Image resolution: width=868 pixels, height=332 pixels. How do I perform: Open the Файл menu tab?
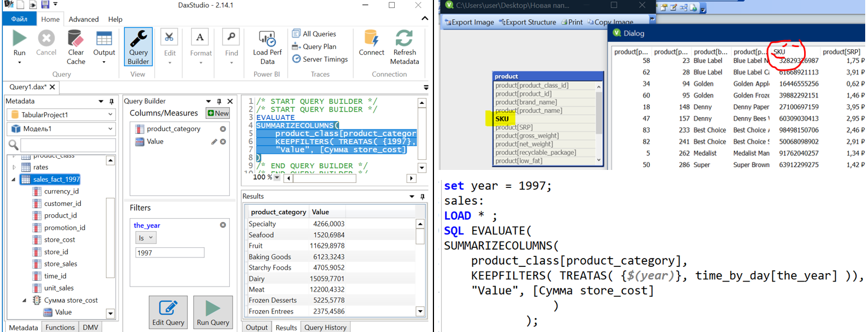[x=19, y=19]
